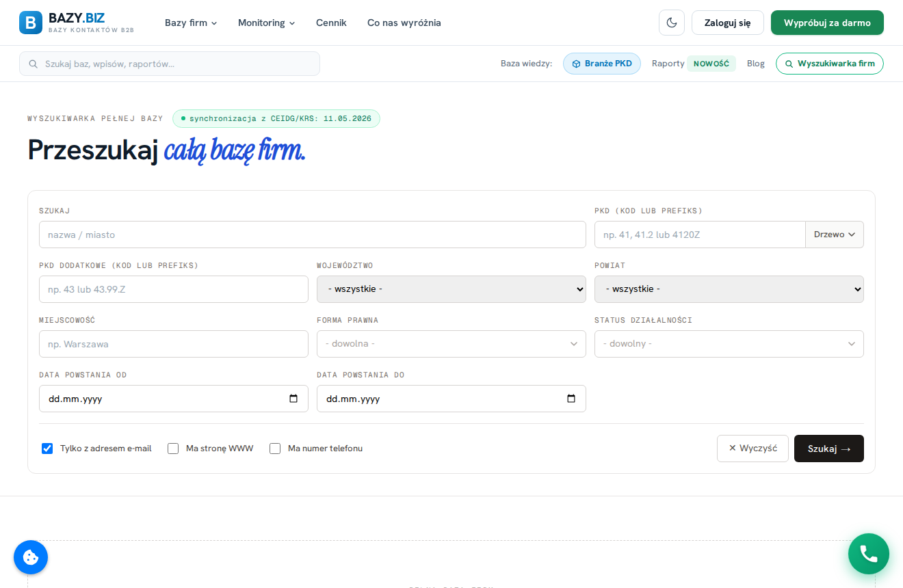The height and width of the screenshot is (588, 903).
Task: Go to the Cennik page
Action: (x=331, y=23)
